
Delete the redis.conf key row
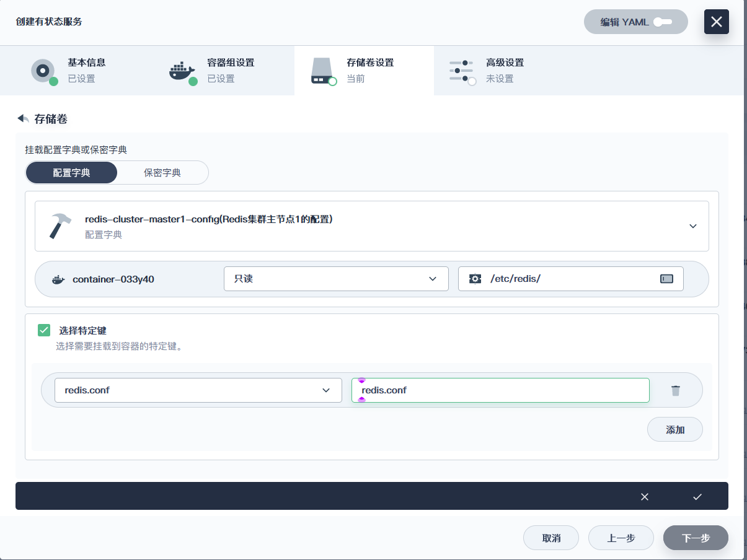point(676,390)
